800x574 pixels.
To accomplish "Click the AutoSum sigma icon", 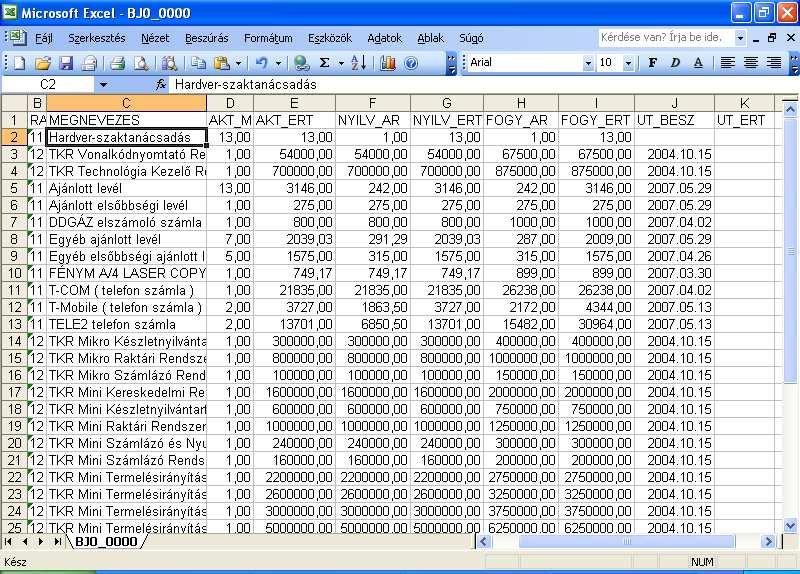I will click(324, 63).
